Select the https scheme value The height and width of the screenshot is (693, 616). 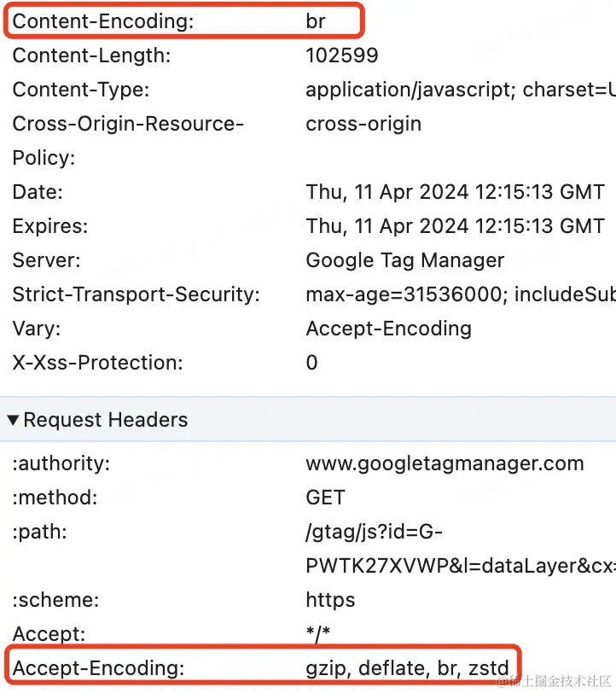(x=330, y=600)
